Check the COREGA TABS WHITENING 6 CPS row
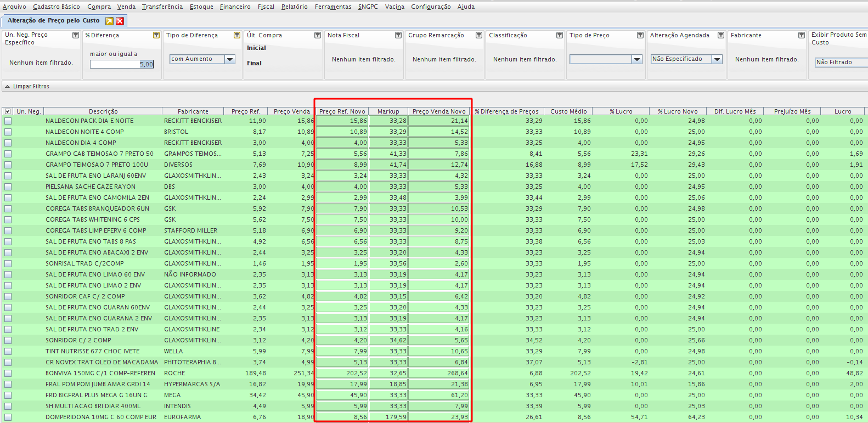868x423 pixels. point(8,219)
